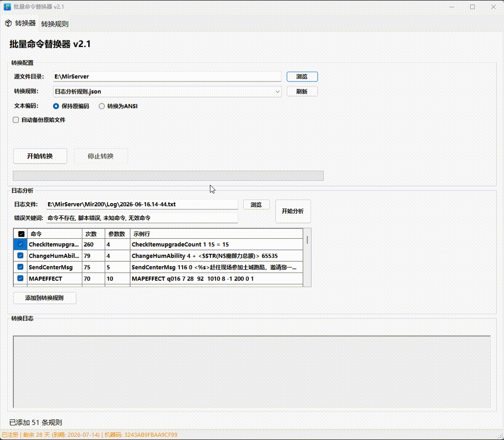Uncheck the SendCenterMsg row checkbox
This screenshot has width=504, height=440.
pos(20,267)
